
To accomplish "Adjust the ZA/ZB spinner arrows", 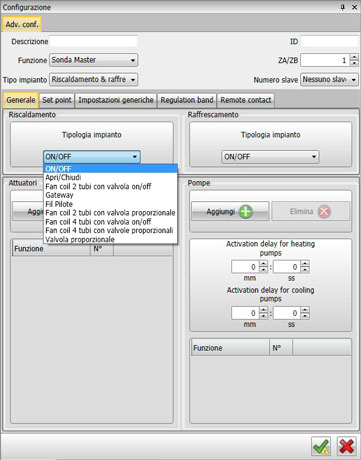I will tap(354, 60).
